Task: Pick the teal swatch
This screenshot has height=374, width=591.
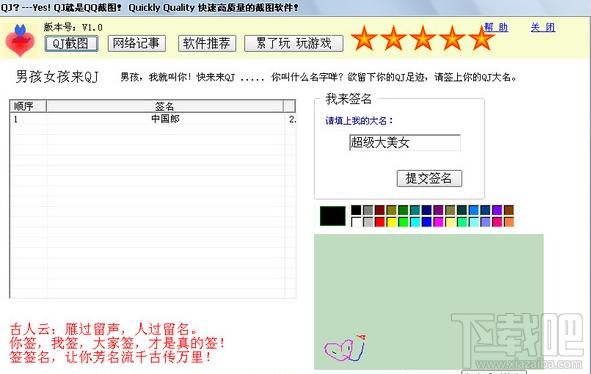Action: point(415,210)
